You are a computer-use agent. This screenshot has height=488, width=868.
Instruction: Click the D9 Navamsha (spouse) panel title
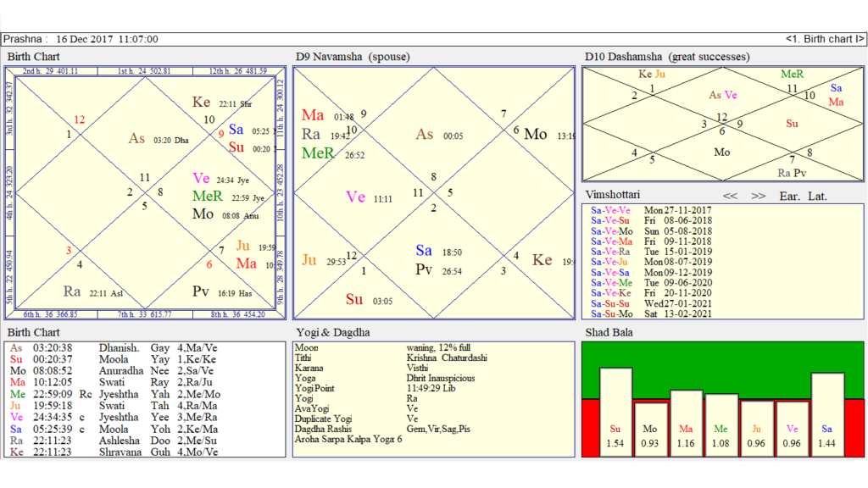pyautogui.click(x=353, y=57)
